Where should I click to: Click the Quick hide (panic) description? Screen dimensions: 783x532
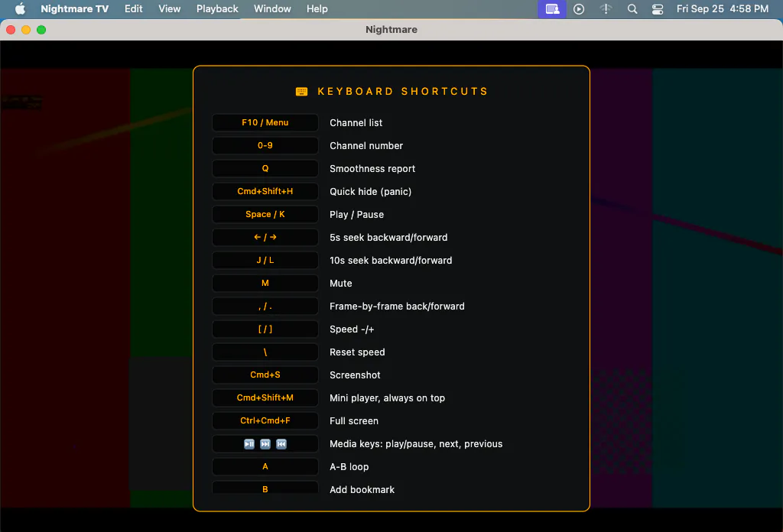371,192
